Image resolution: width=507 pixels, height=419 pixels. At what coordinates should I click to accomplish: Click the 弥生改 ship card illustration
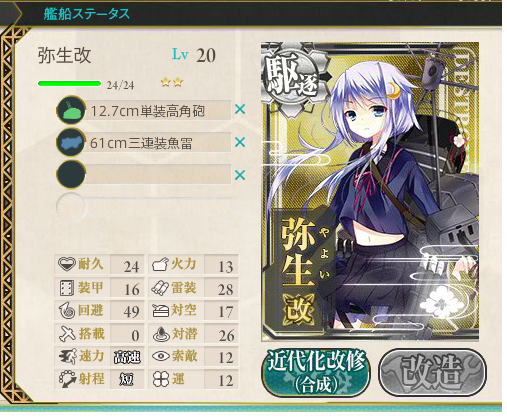[370, 192]
